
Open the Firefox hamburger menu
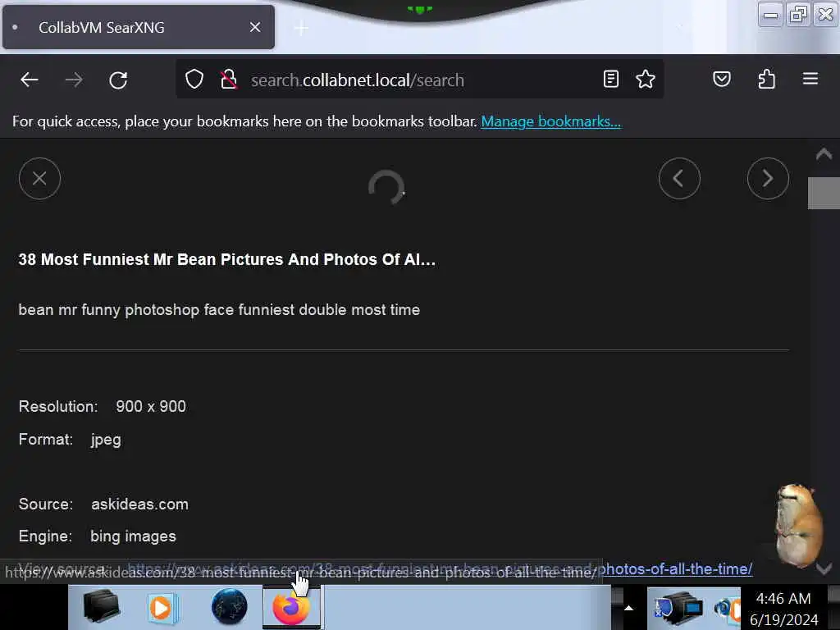[810, 79]
